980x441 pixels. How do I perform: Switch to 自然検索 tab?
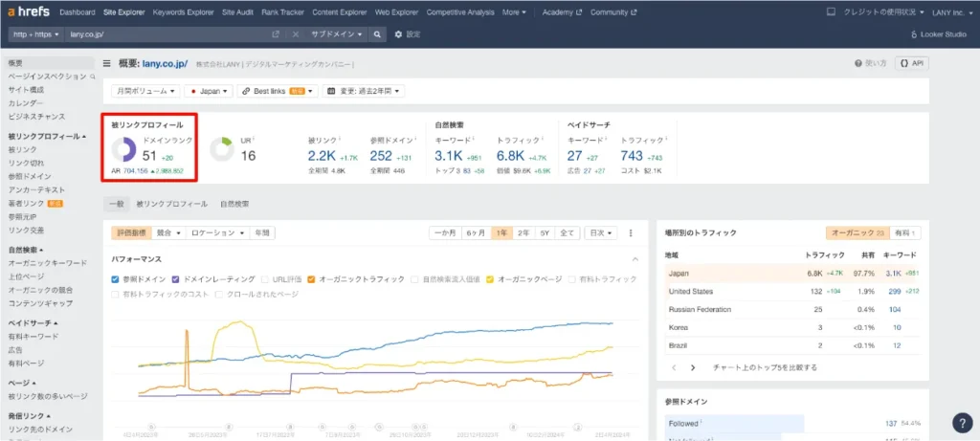(234, 204)
